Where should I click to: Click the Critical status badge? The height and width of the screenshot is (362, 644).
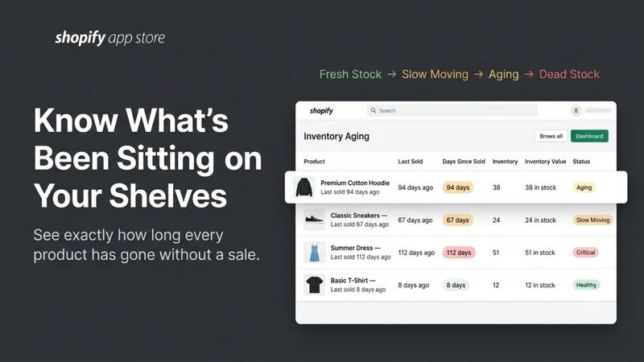[x=585, y=253]
